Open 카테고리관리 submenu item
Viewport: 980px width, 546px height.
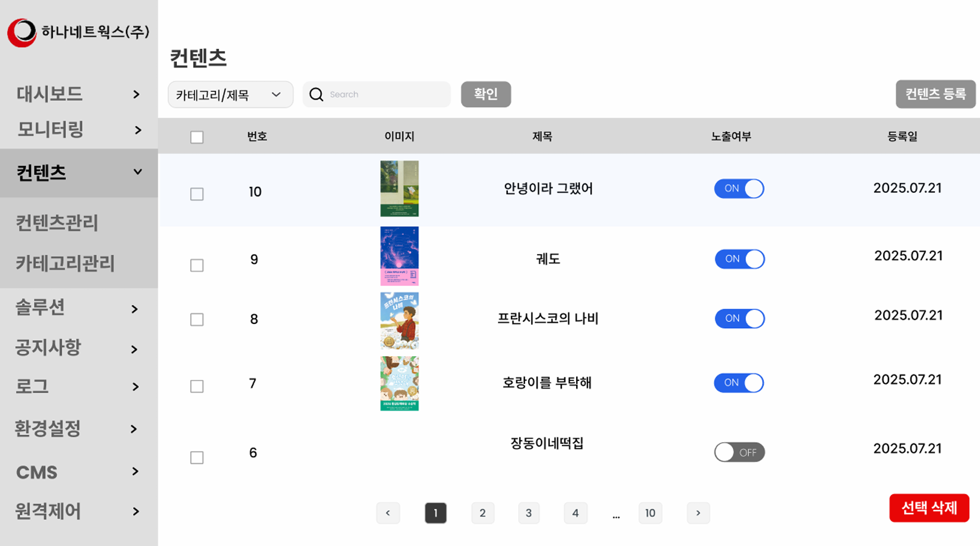tap(65, 264)
